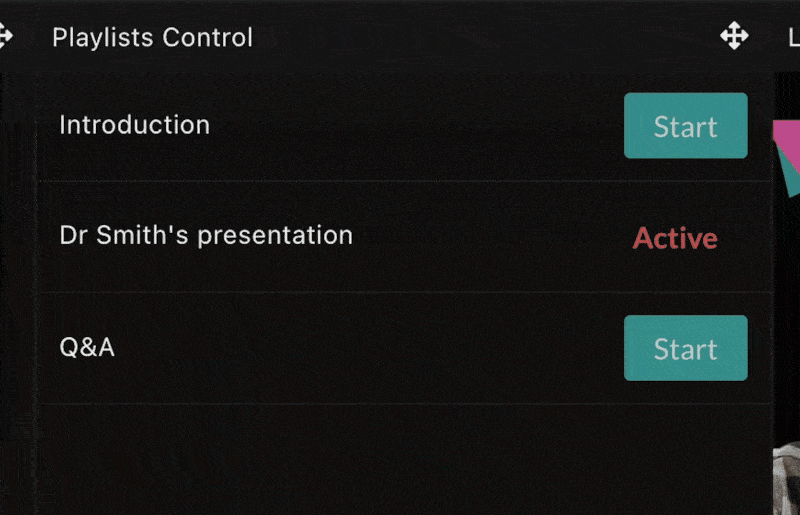Start the Q&A playlist

point(686,348)
